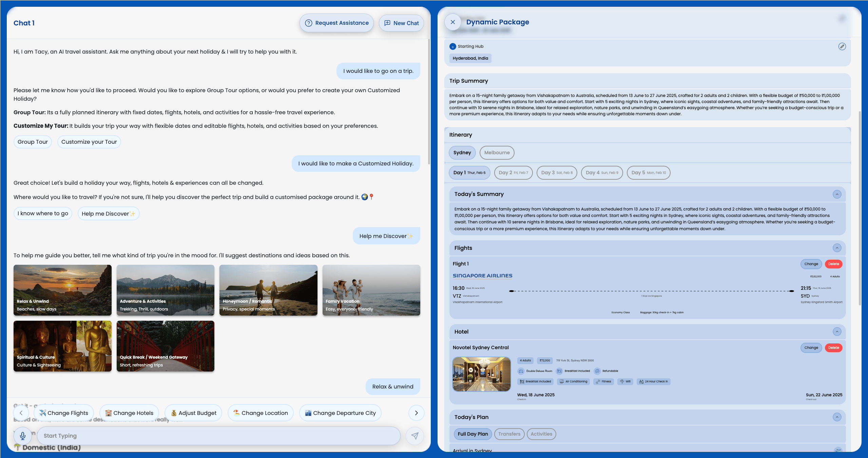Screen dimensions: 868x458
Task: Click Request Assistance help button
Action: pos(336,23)
